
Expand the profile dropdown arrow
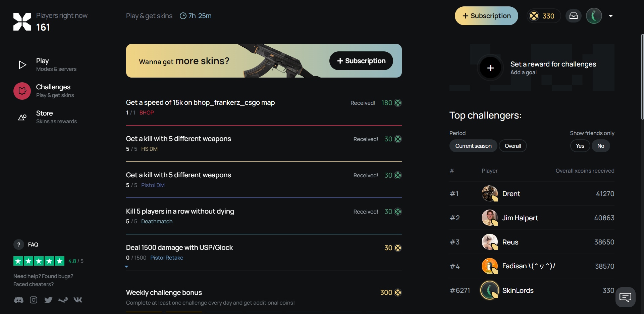[611, 16]
